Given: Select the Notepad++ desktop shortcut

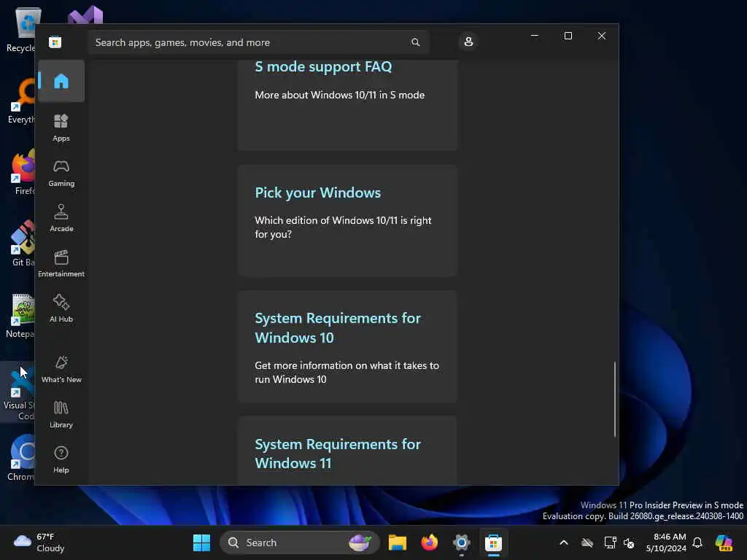Looking at the screenshot, I should 20,316.
